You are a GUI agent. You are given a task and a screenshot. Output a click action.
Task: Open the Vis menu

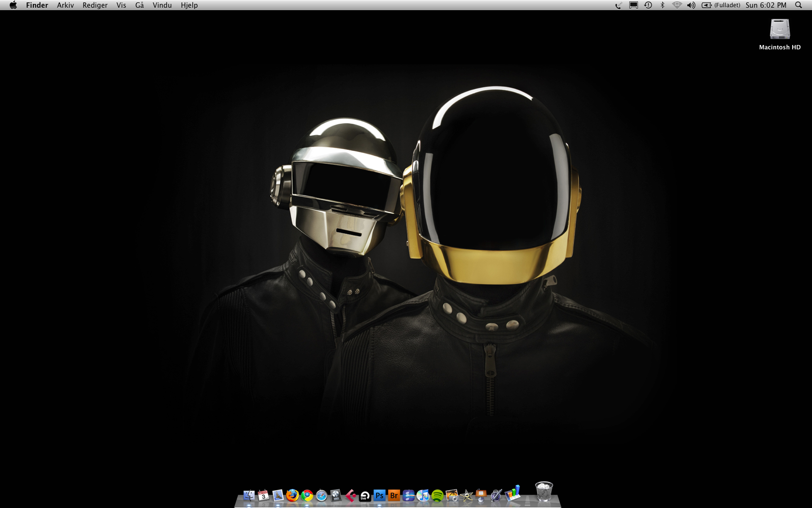121,5
